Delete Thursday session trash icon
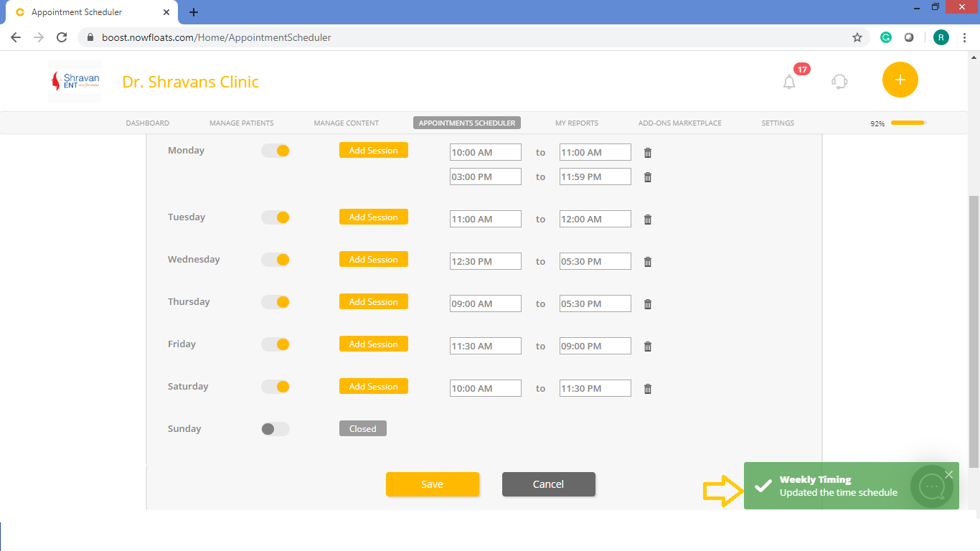This screenshot has height=551, width=980. pyautogui.click(x=648, y=304)
